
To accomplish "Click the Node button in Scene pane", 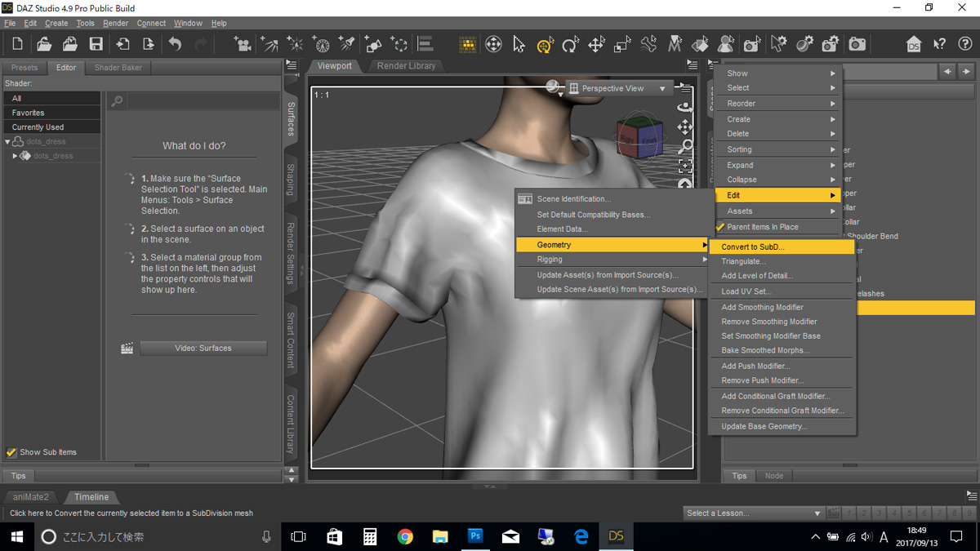I will click(x=773, y=475).
